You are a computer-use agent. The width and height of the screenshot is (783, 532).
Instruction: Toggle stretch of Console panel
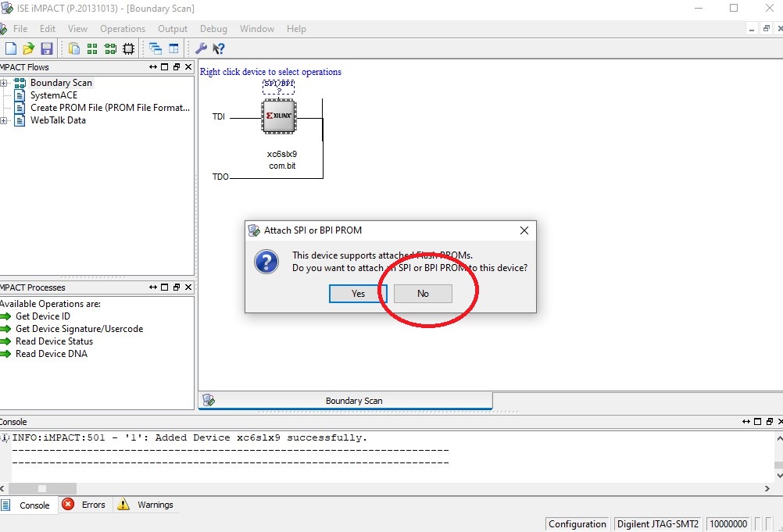click(746, 422)
